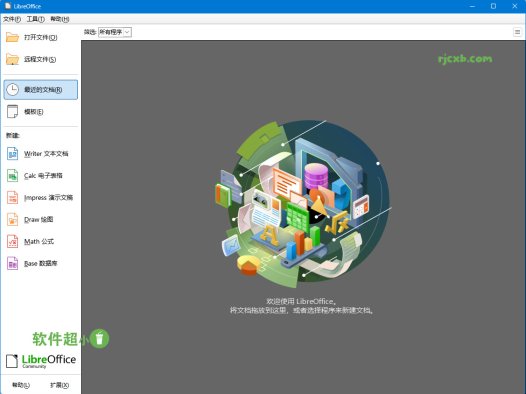Open the 文件(F) menu
The width and height of the screenshot is (526, 394).
coord(12,19)
